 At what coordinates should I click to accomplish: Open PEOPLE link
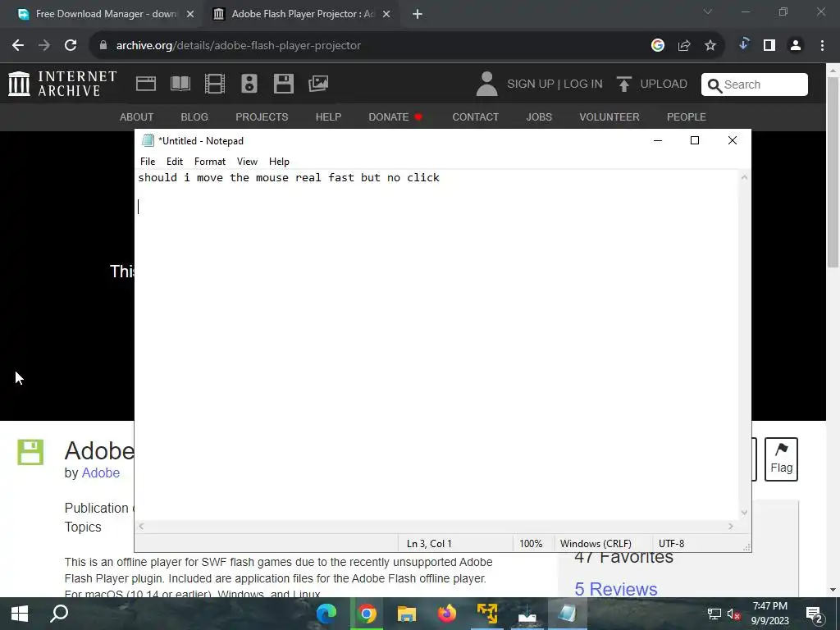point(687,116)
